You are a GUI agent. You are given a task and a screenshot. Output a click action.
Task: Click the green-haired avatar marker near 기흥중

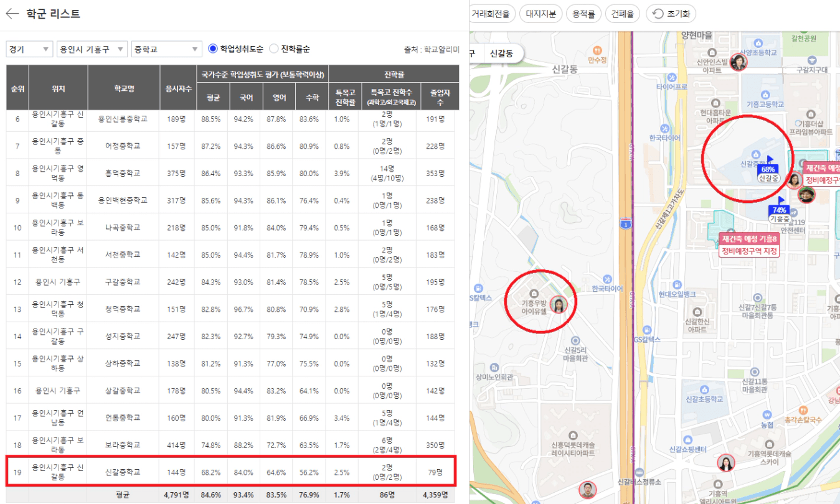[x=806, y=194]
